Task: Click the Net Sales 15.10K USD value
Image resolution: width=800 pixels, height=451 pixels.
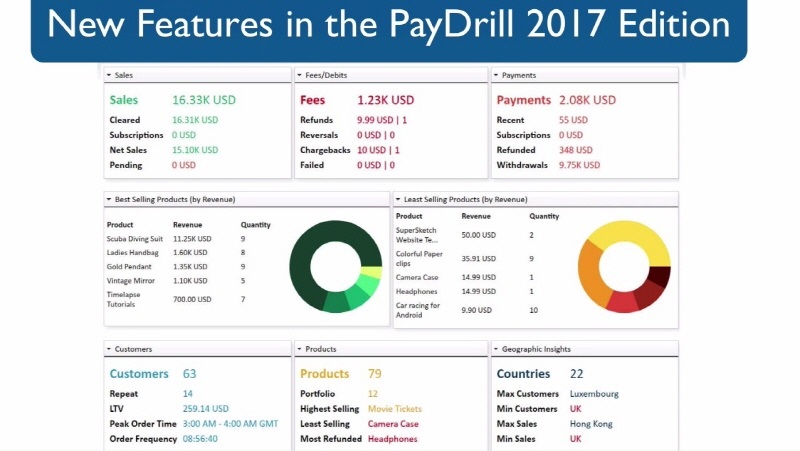Action: [195, 150]
